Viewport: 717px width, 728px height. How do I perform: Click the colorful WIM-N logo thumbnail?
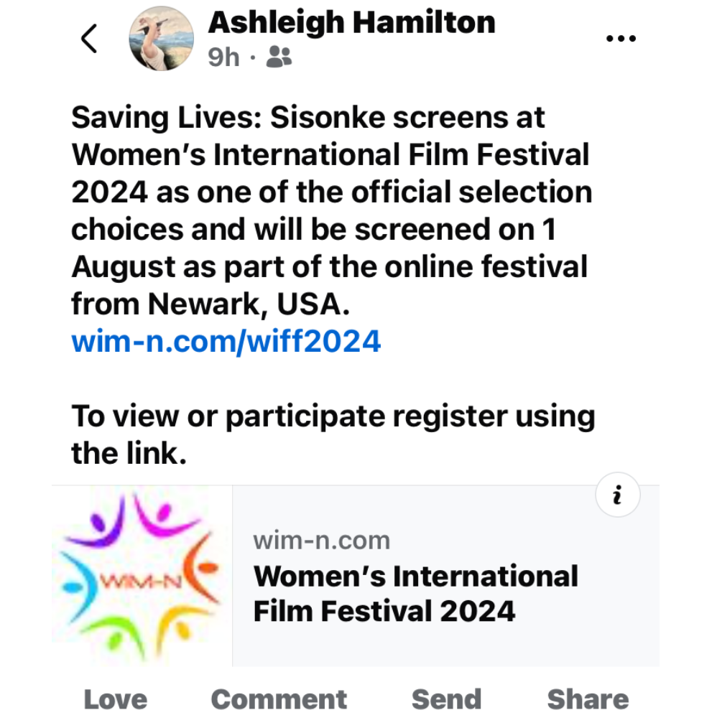pos(142,576)
